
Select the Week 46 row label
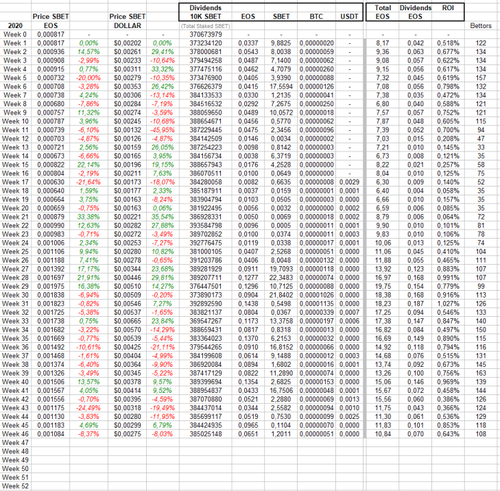15,434
